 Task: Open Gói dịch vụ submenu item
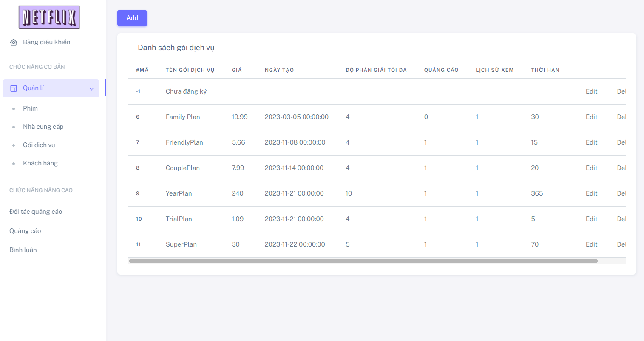coord(39,145)
